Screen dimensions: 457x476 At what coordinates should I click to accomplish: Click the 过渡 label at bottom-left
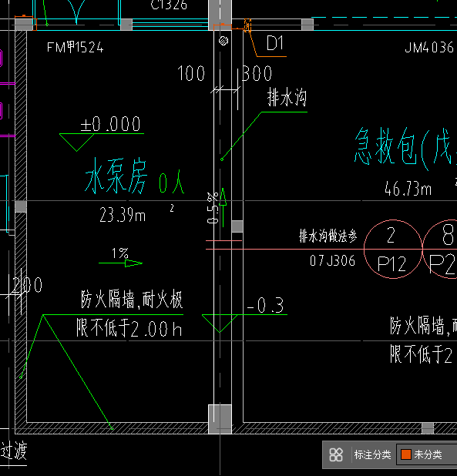pyautogui.click(x=14, y=451)
